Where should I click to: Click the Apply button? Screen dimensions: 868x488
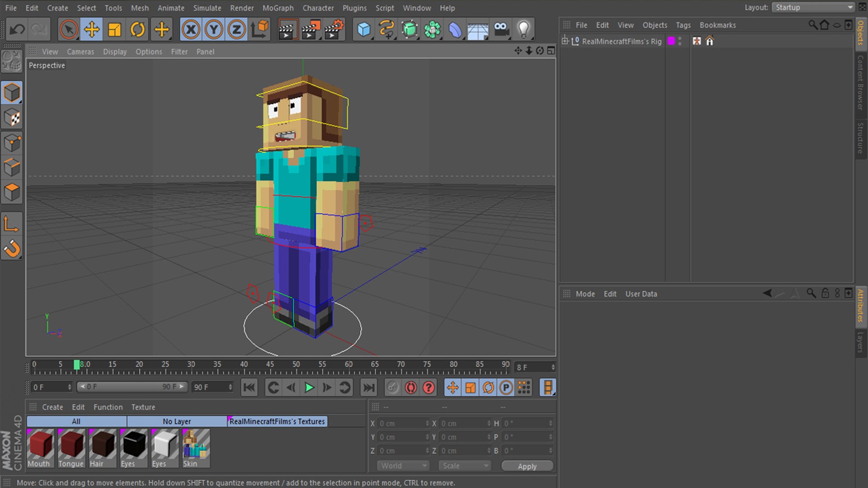[527, 466]
